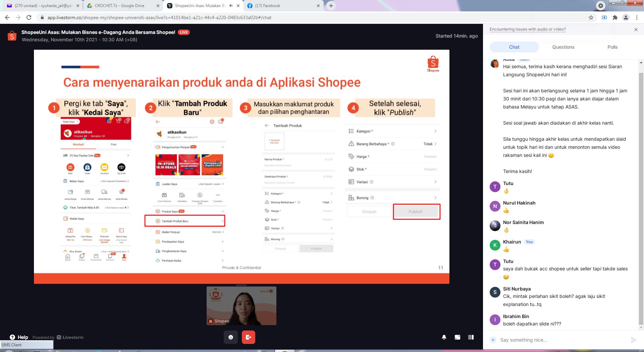This screenshot has height=352, width=644.
Task: Click the notification bell icon
Action: pyautogui.click(x=444, y=337)
